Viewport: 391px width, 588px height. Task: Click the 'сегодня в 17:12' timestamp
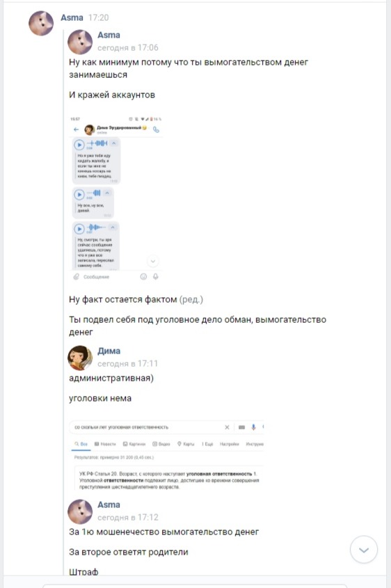(x=128, y=518)
